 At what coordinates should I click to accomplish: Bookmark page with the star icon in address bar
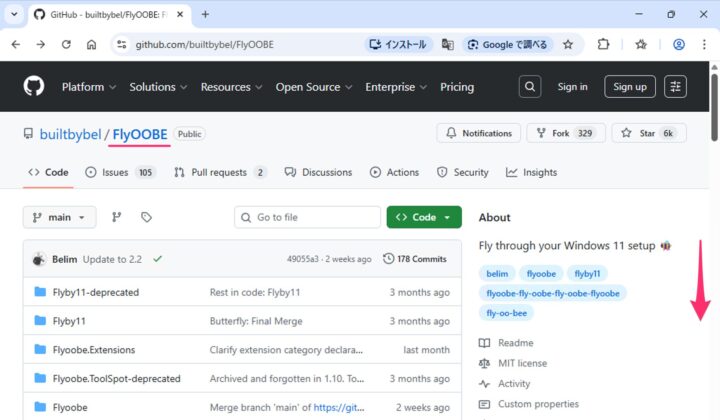pos(568,44)
